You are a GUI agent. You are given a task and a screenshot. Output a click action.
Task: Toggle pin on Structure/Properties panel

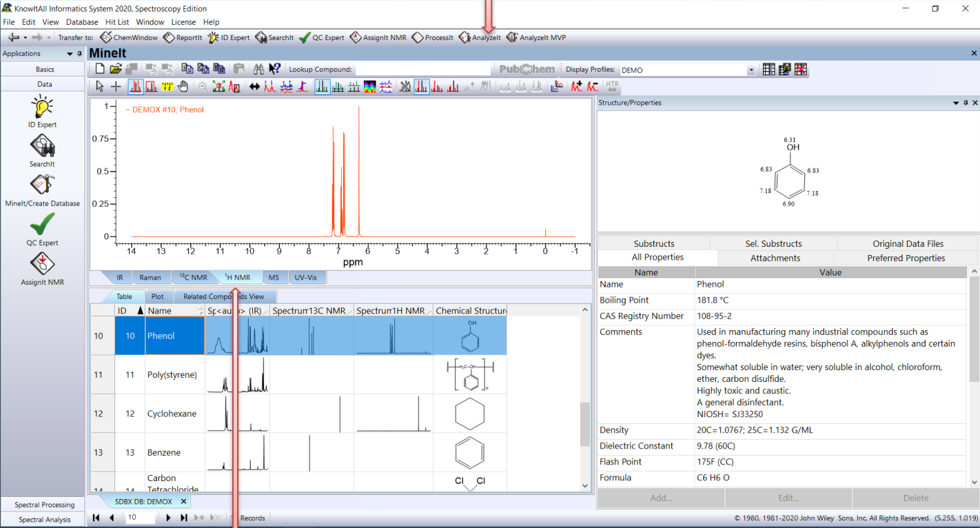click(x=966, y=103)
